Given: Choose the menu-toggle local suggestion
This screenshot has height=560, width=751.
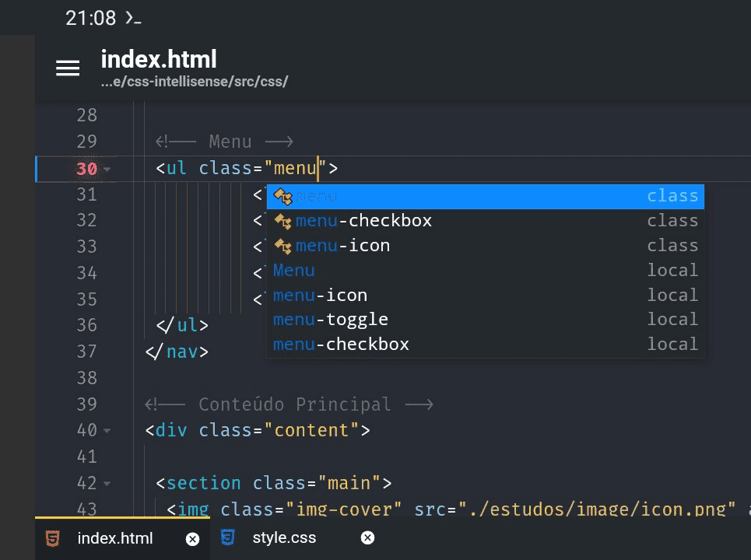Looking at the screenshot, I should coord(331,320).
